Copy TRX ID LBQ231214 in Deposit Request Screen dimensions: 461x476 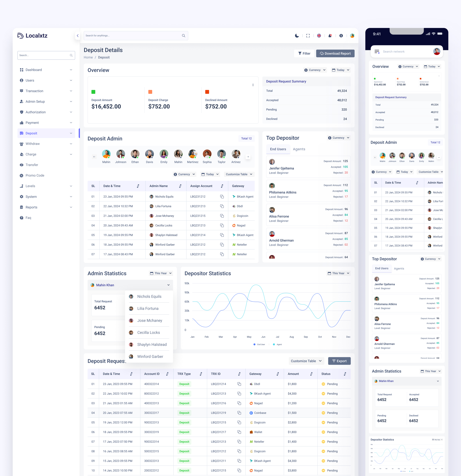(239, 384)
